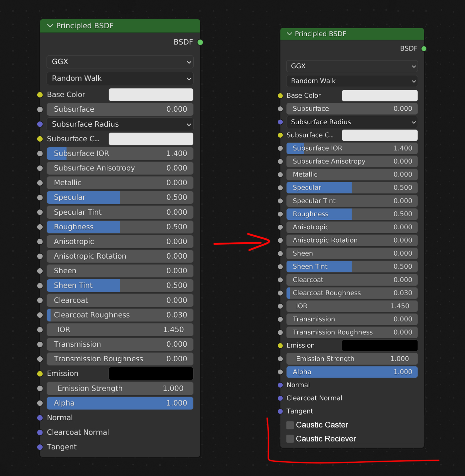Click Emission Strength socket on right node

280,359
